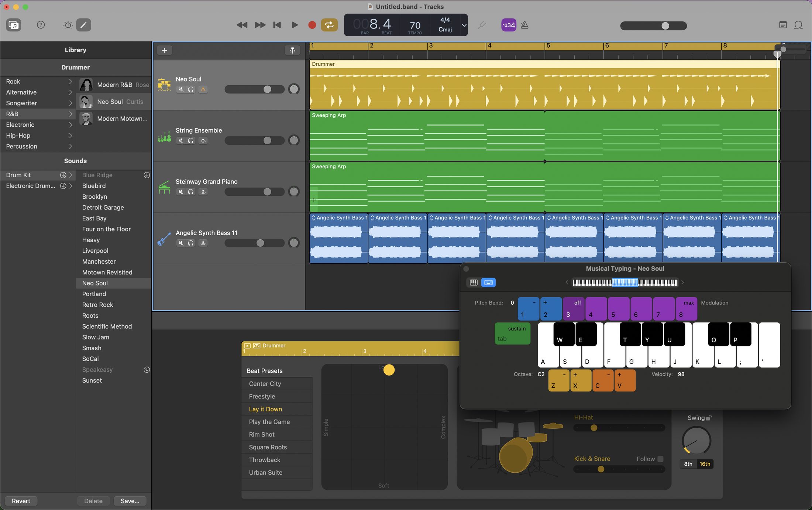Click the Rewind transport button
Viewport: 812px width, 510px height.
pyautogui.click(x=242, y=25)
